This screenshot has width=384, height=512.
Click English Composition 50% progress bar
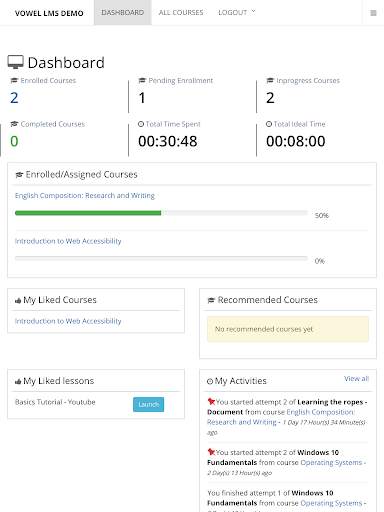click(x=161, y=213)
